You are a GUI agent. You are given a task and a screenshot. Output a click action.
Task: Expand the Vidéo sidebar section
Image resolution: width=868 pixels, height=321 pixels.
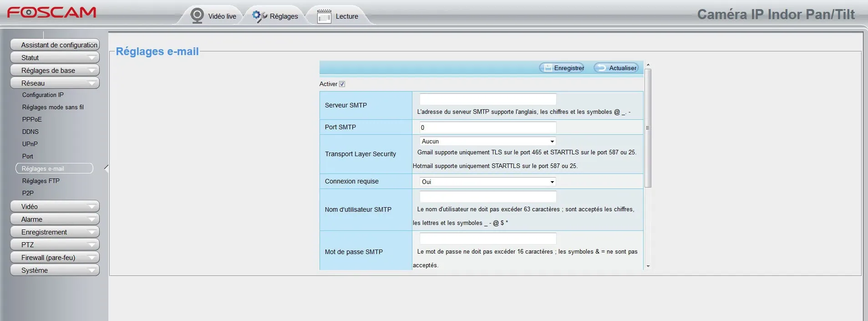click(55, 207)
